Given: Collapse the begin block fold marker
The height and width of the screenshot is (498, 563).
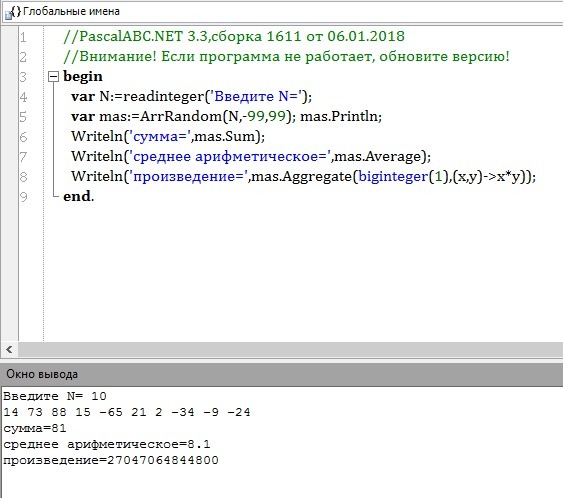Looking at the screenshot, I should [53, 76].
